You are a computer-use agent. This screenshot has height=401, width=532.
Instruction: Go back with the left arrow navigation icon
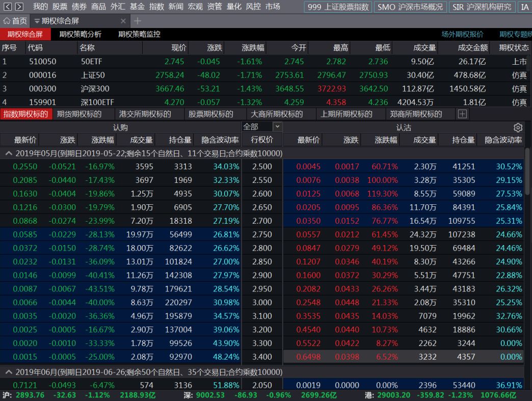click(8, 7)
